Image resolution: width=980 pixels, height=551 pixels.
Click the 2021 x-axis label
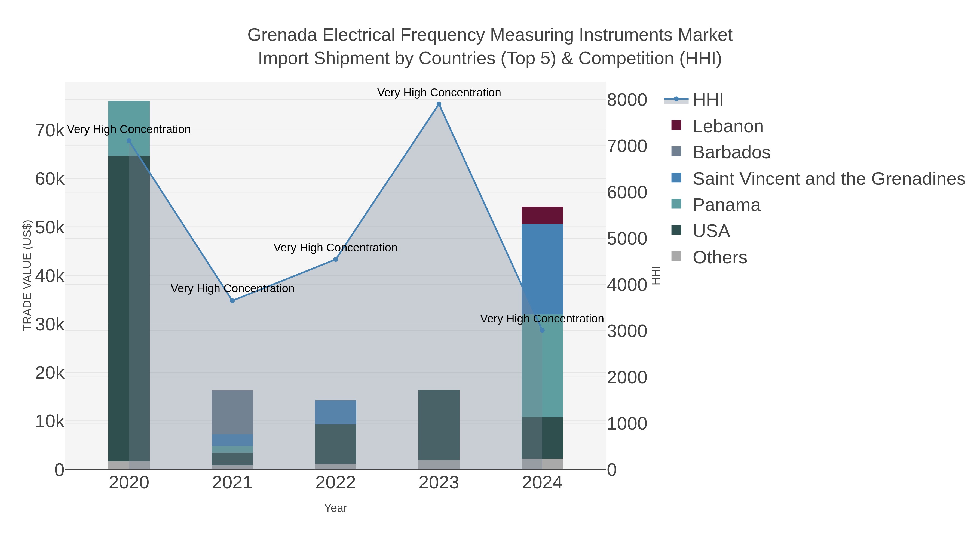tap(232, 483)
